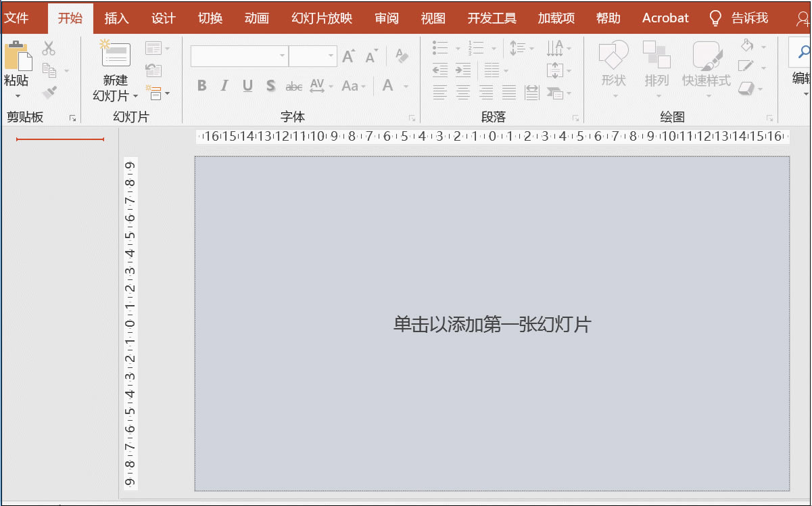
Task: Toggle underline formatting
Action: [x=247, y=86]
